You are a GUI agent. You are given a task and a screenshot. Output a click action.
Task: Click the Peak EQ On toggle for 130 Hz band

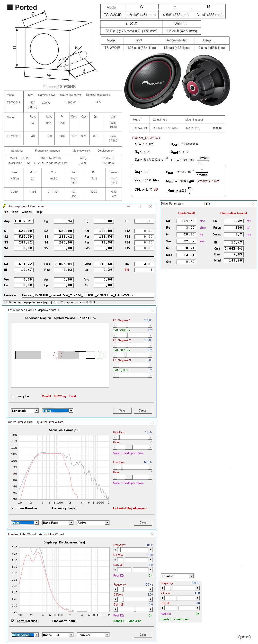(150, 616)
